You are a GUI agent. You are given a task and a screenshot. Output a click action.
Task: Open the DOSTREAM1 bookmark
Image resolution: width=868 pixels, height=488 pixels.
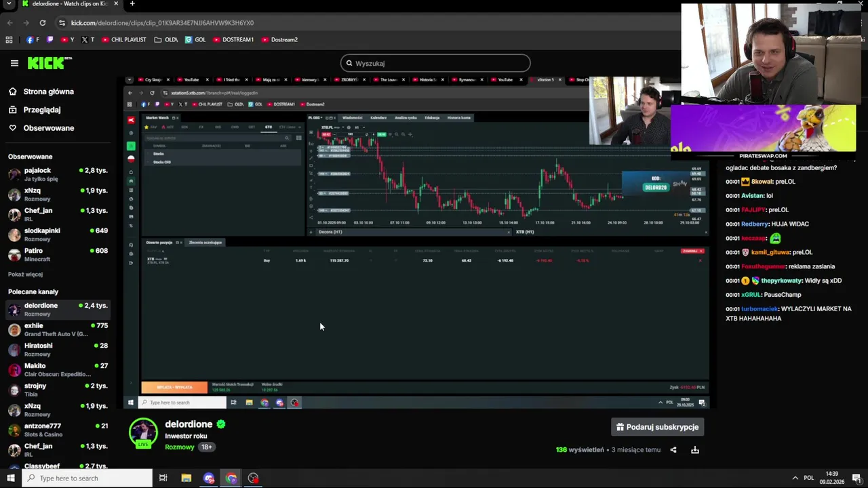233,40
